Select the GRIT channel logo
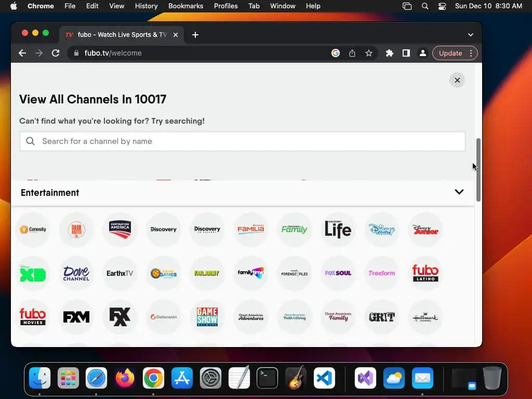This screenshot has height=399, width=532. (x=382, y=317)
